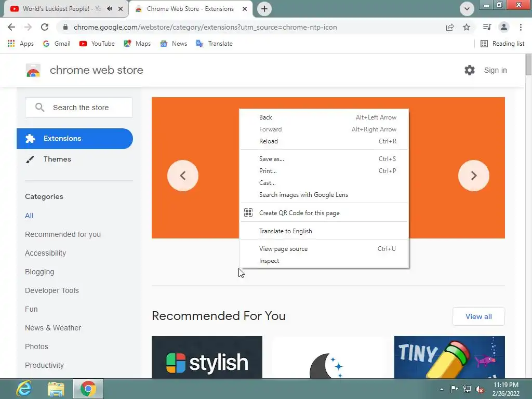Screen dimensions: 532x399
Task: Open Translate bookmark
Action: (214, 44)
